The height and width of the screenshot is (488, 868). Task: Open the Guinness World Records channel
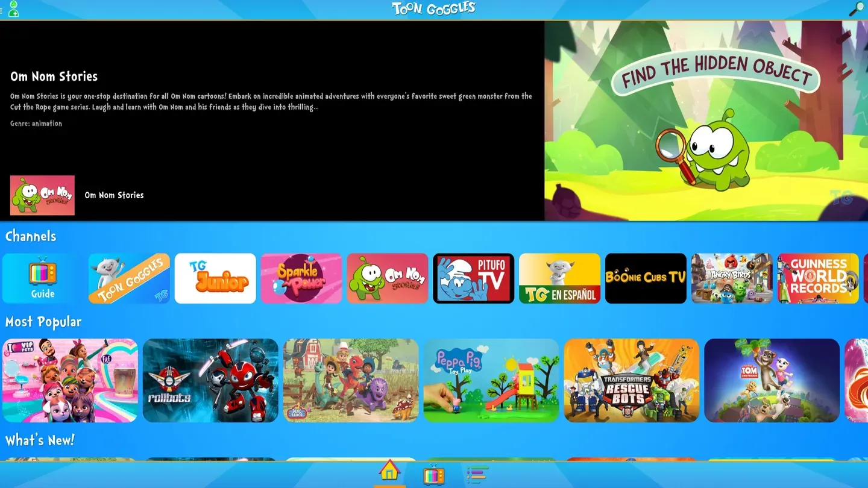(x=818, y=278)
